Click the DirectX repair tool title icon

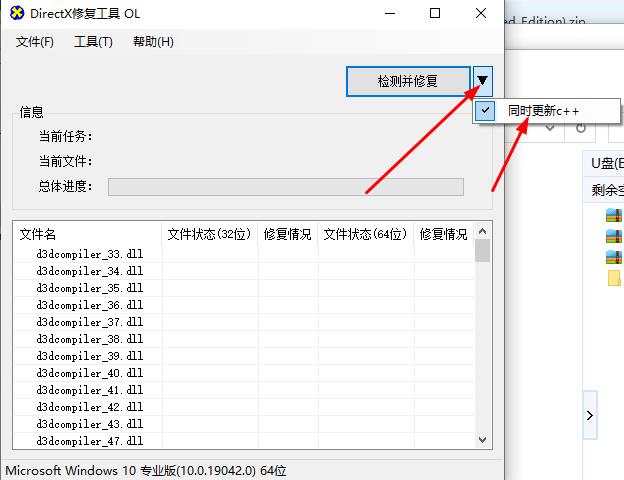point(17,13)
